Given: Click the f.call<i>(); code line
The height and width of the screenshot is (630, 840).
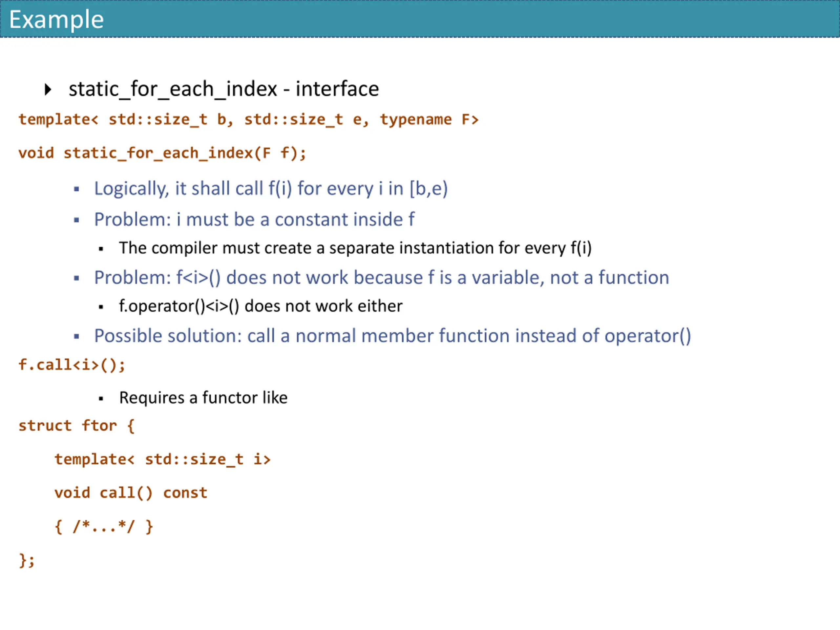Looking at the screenshot, I should tap(72, 365).
